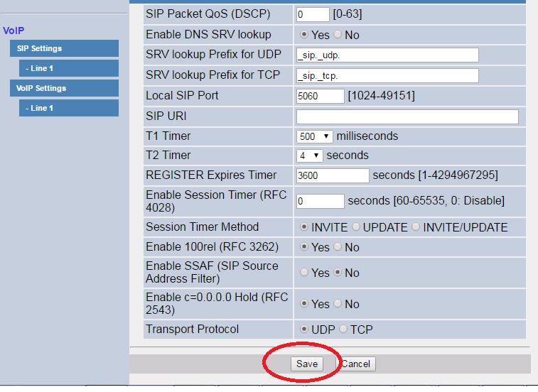Click the SIP URI text field

coord(407,117)
